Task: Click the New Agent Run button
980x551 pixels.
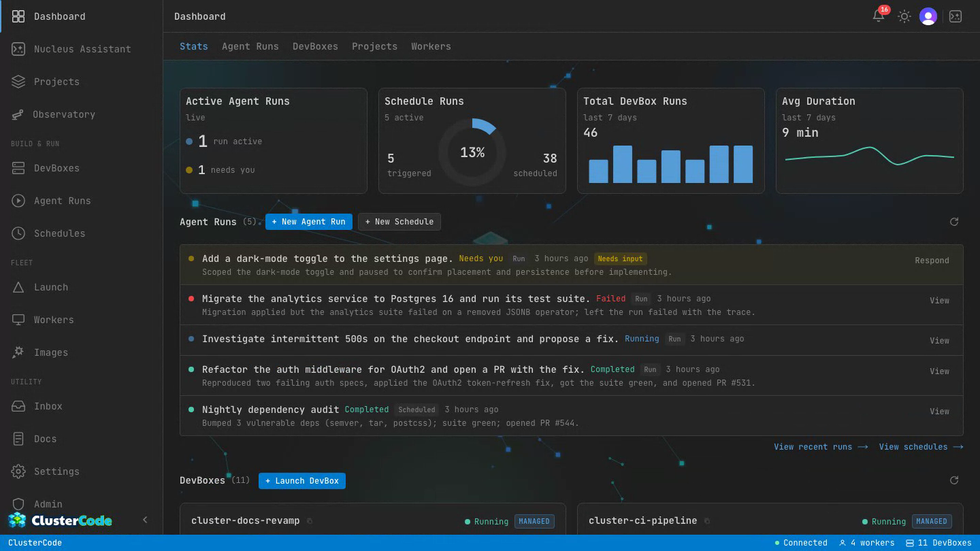Action: (309, 222)
